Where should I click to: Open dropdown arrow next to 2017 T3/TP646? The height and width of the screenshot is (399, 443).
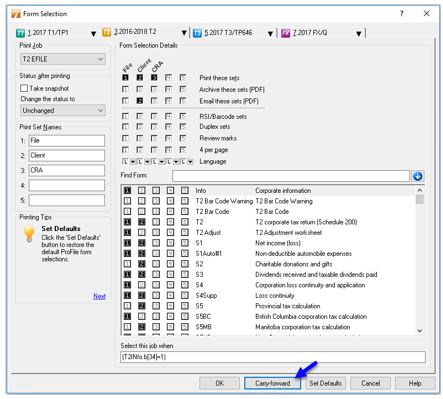coord(270,34)
